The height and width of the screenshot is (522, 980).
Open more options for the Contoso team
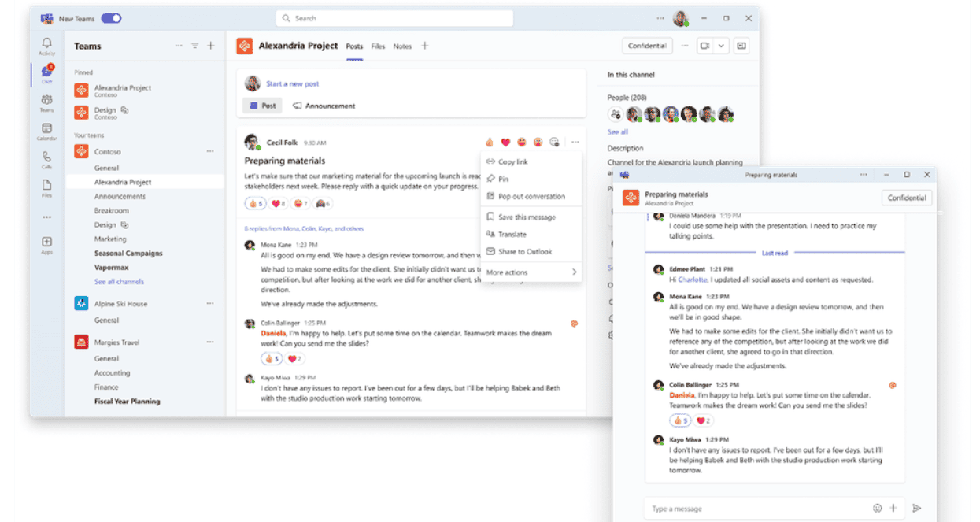[210, 151]
